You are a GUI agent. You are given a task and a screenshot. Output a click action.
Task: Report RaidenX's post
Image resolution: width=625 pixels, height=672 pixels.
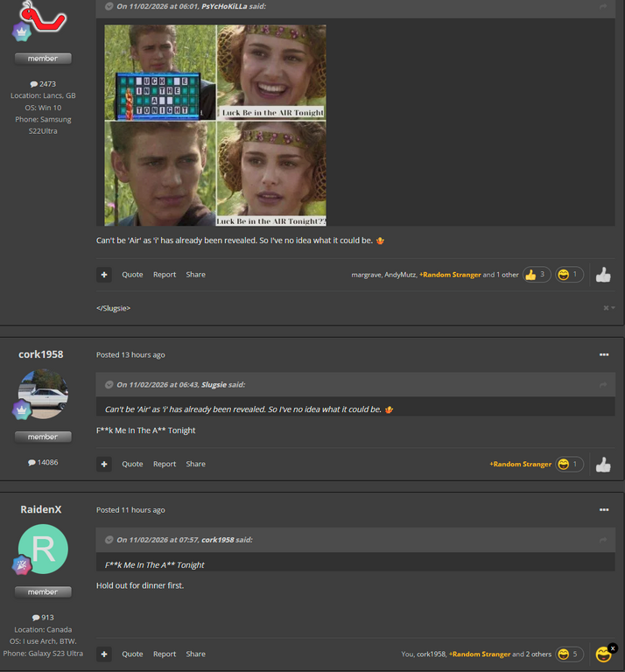pos(165,654)
